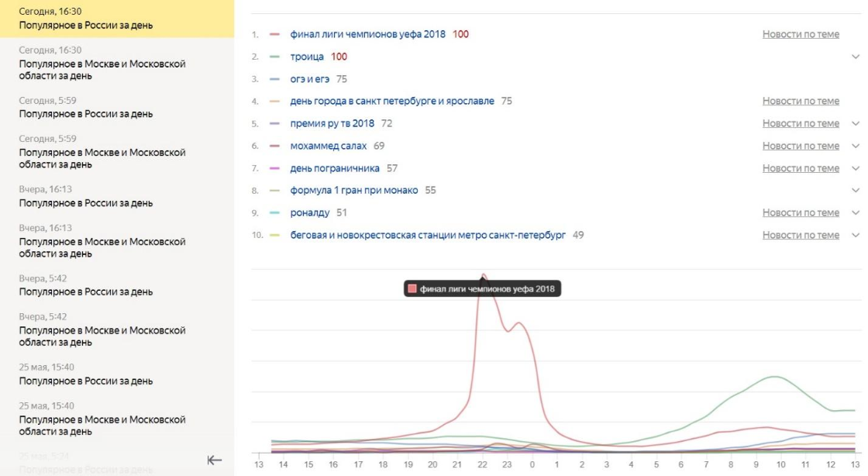Select Вчера 5:42 Популярное в России

[x=117, y=285]
